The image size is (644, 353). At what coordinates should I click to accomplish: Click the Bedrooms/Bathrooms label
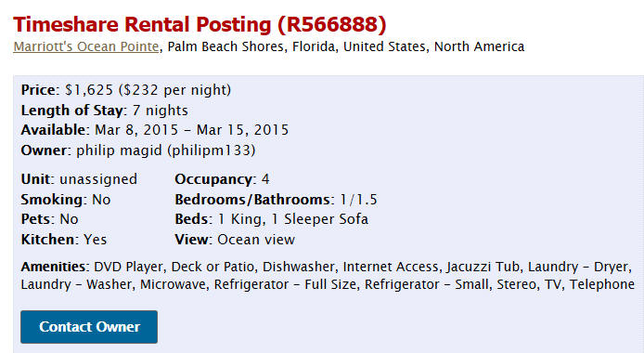252,200
